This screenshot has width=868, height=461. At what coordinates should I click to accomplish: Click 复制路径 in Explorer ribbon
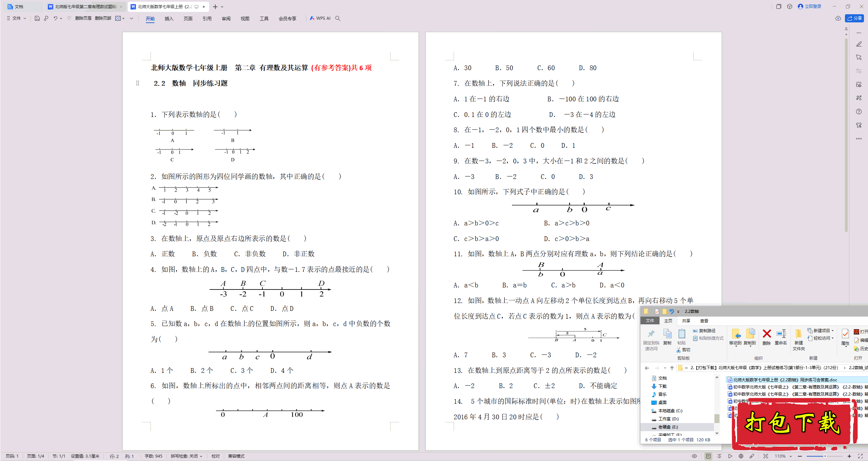pyautogui.click(x=704, y=330)
